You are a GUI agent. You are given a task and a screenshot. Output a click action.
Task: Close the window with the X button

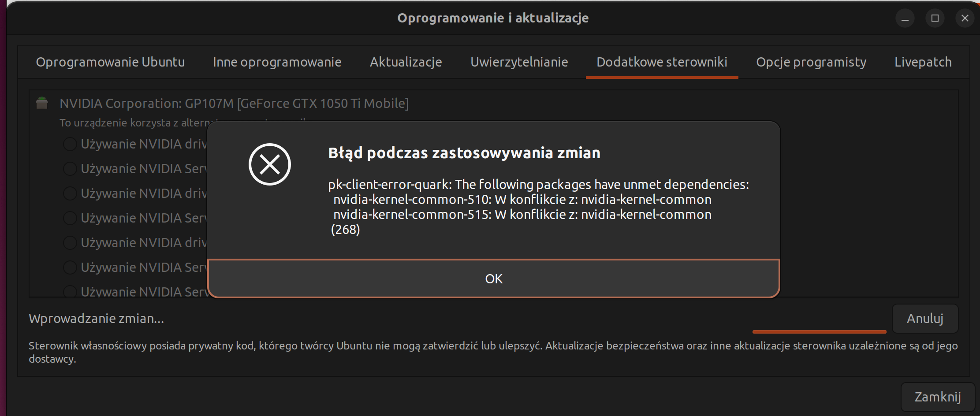965,18
